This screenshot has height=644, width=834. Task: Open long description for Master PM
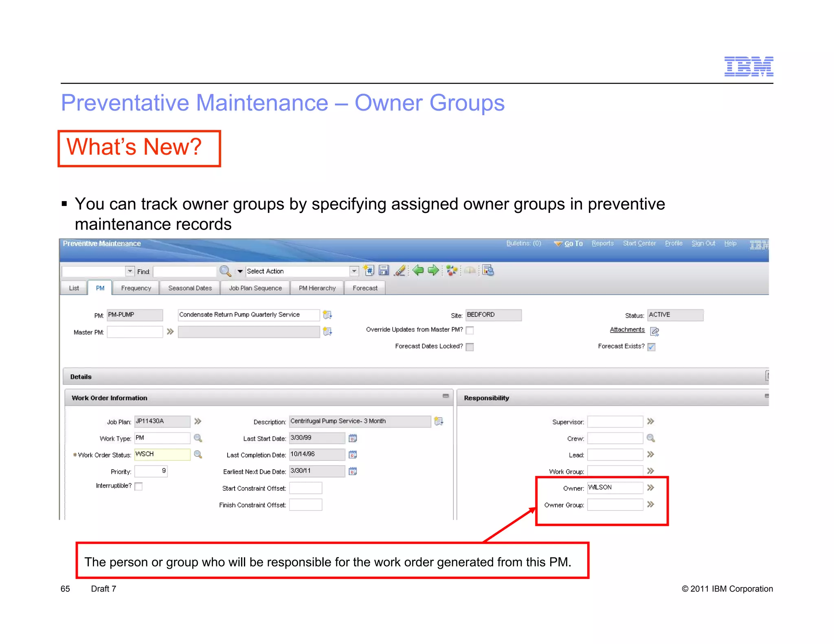(x=327, y=332)
